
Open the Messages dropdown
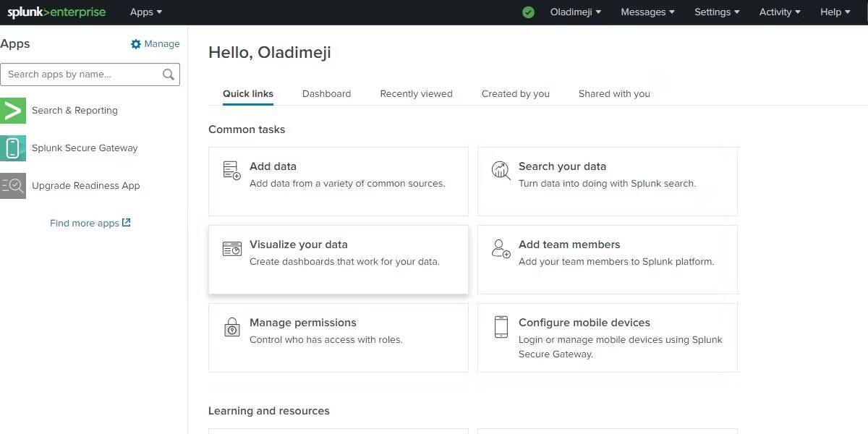(x=647, y=12)
